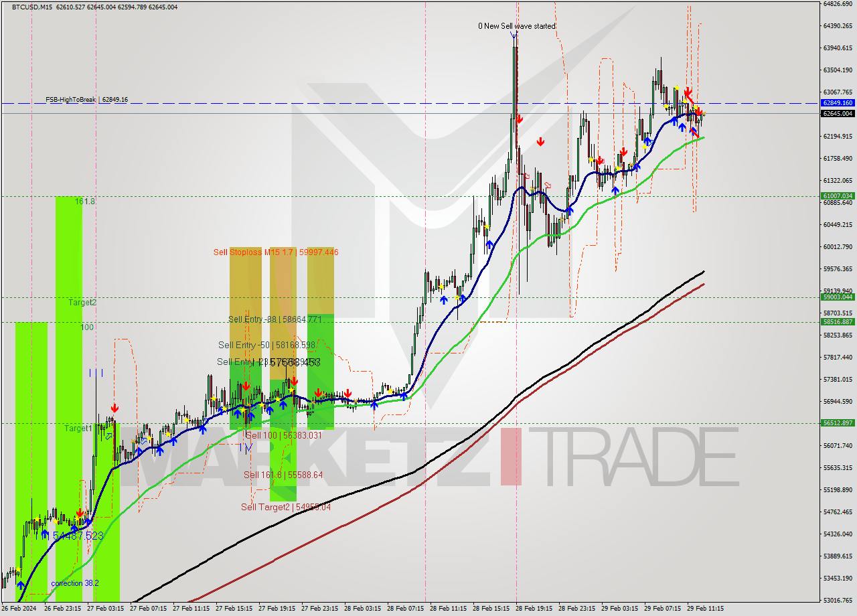
Task: Click the 63067.765 price axis value
Action: pyautogui.click(x=837, y=92)
